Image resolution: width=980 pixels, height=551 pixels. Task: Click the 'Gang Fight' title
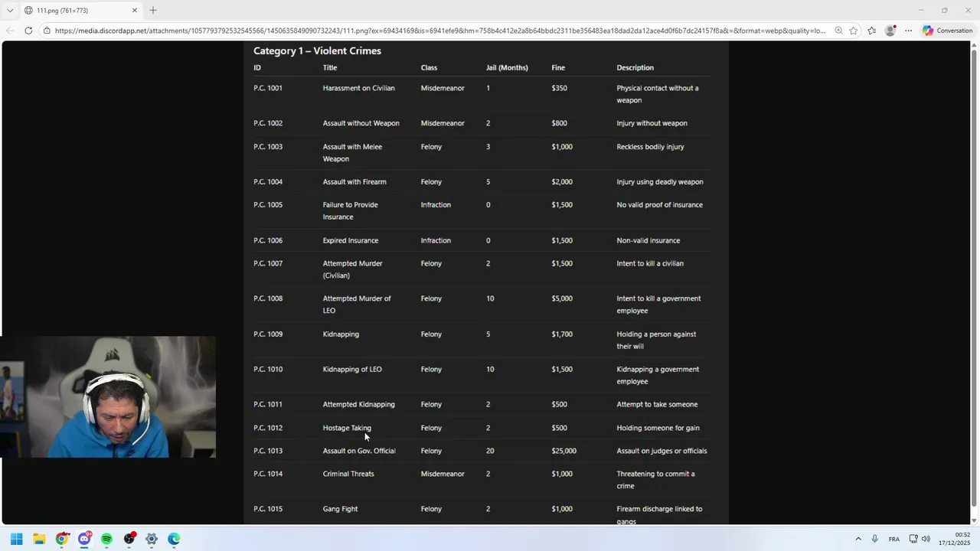tap(340, 509)
